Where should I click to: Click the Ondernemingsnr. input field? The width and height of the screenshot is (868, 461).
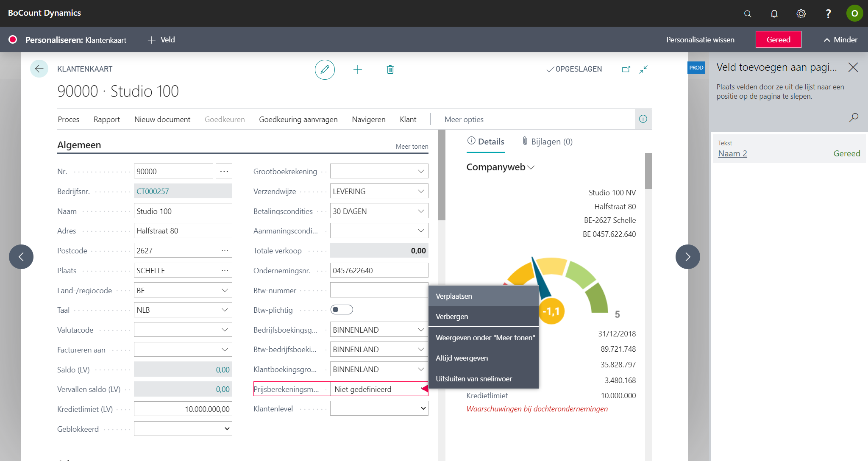tap(379, 270)
